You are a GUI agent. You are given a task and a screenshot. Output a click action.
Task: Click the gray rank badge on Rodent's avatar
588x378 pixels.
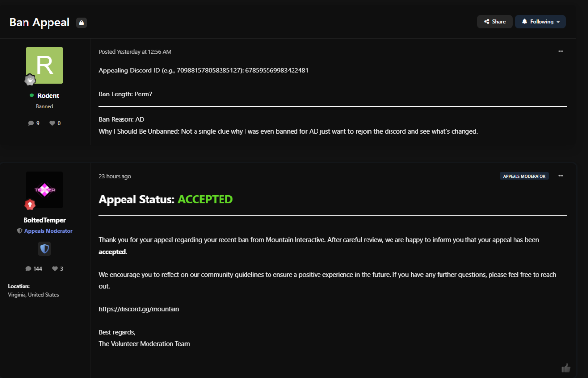(x=30, y=80)
